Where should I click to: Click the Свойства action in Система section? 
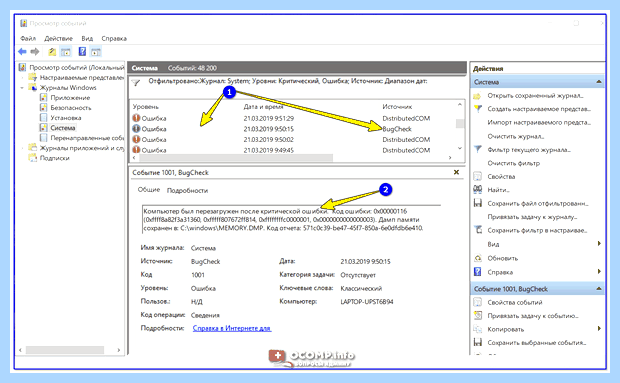tap(501, 176)
